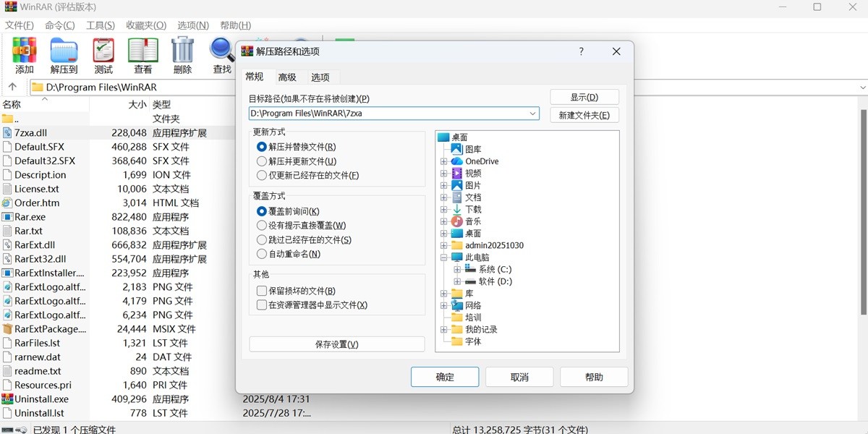
Task: Open the destination path dropdown
Action: [533, 114]
